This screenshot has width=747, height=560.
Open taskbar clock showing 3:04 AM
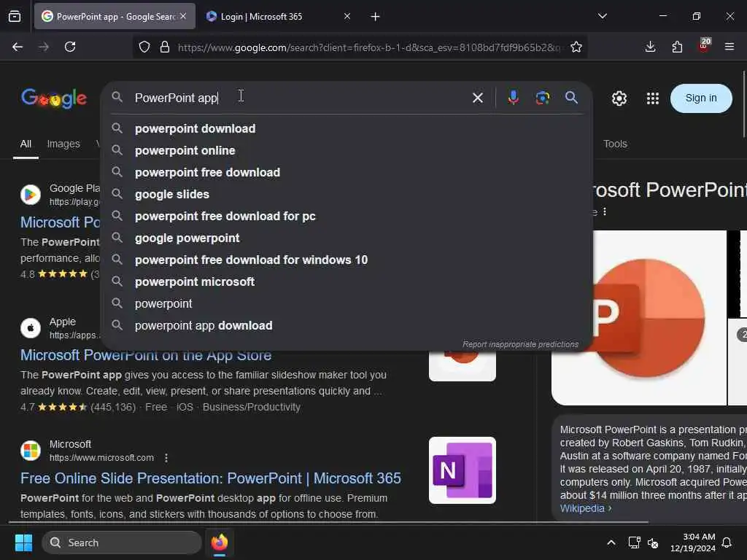[692, 542]
